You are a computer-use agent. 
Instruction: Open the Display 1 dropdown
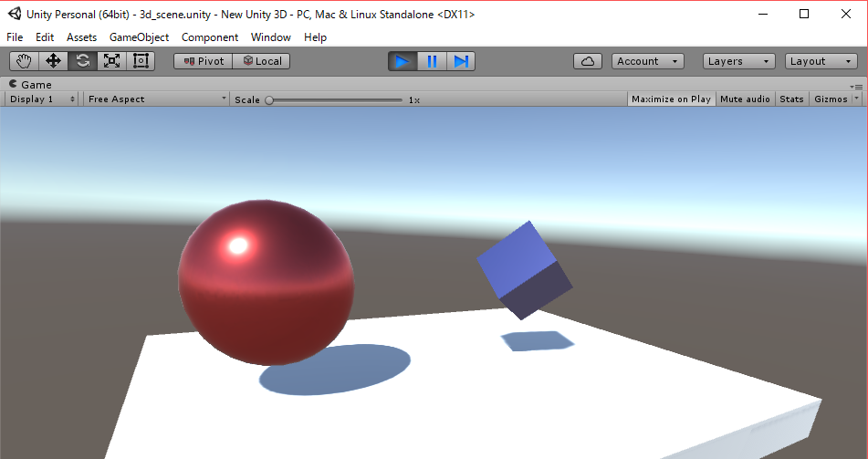tap(42, 99)
